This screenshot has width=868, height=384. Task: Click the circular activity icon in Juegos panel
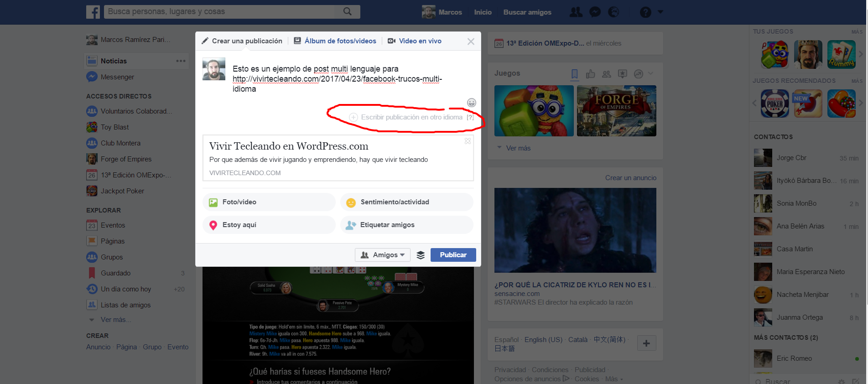click(639, 74)
